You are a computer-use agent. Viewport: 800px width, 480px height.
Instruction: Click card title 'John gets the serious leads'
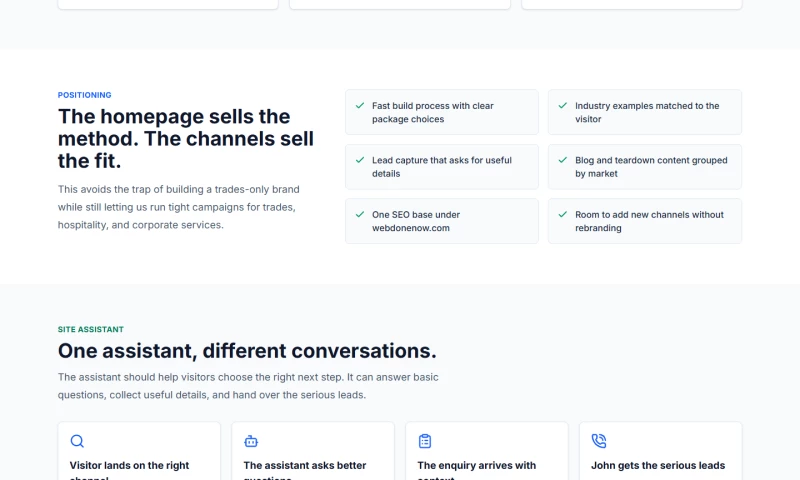pyautogui.click(x=658, y=465)
